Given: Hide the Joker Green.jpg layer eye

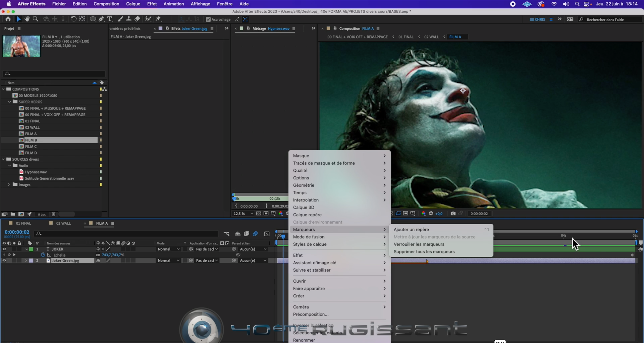Looking at the screenshot, I should pos(4,261).
